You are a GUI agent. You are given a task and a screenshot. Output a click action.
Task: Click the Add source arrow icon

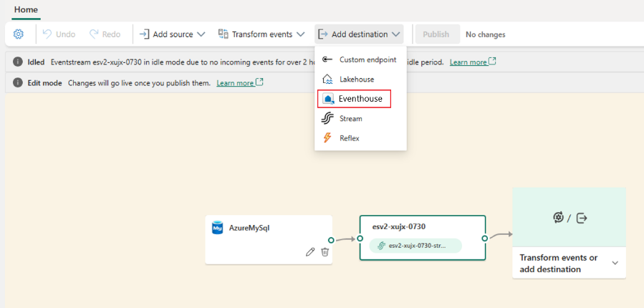click(144, 34)
